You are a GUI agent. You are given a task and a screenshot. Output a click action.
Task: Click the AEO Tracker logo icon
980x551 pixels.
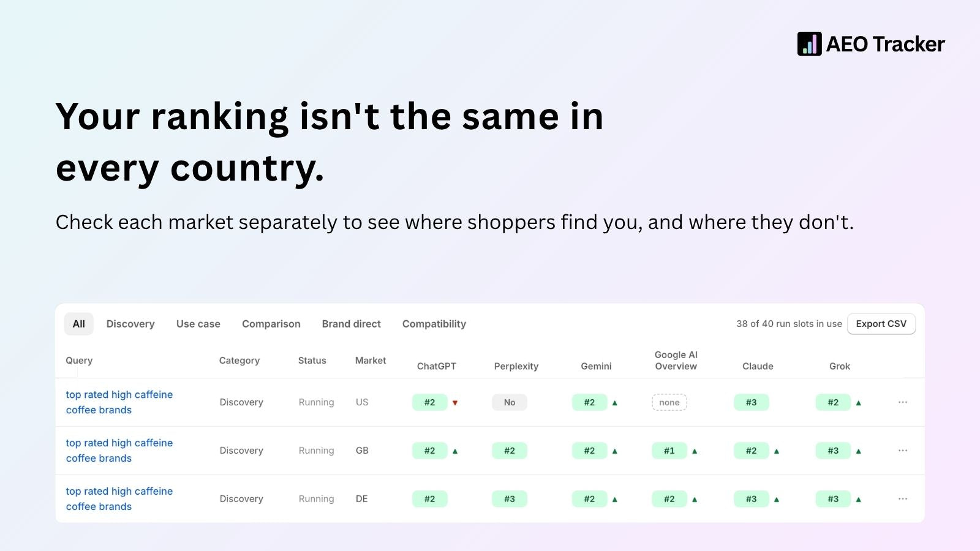(x=809, y=44)
